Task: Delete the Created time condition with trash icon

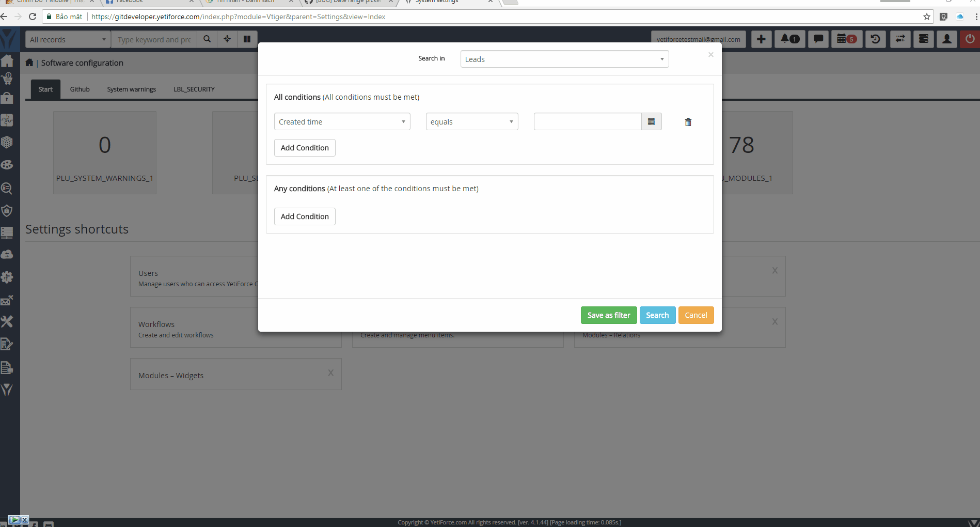Action: (688, 122)
